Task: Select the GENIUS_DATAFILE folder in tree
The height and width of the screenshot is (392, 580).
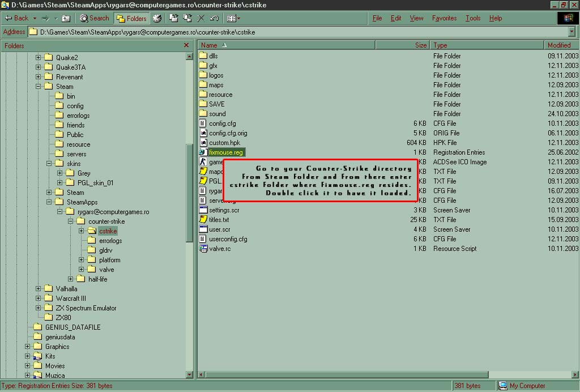Action: click(x=72, y=327)
